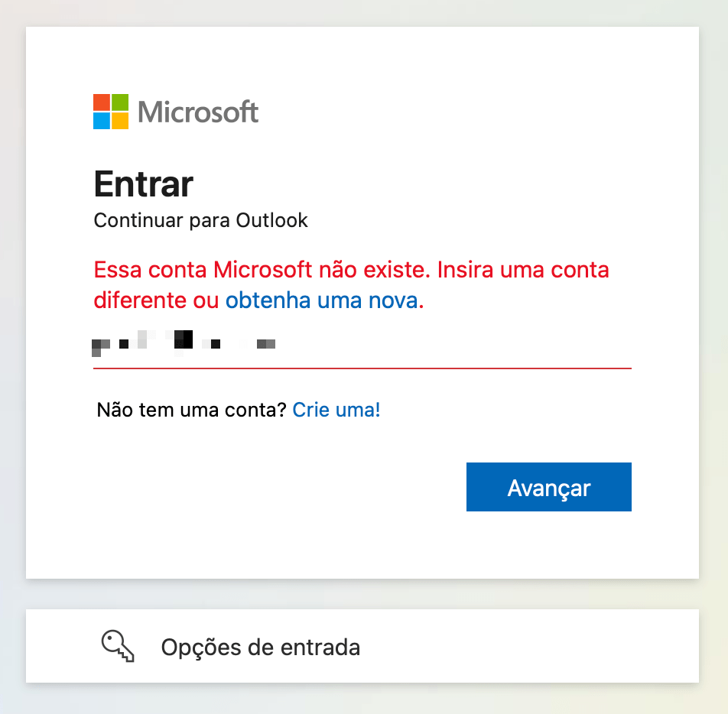Click blank area right of "Opções de entrada"

535,647
